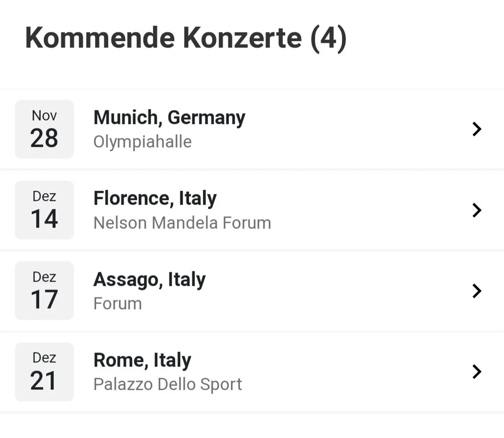Tap the Nelson Mandela Forum venue name
This screenshot has height=438, width=504.
tap(182, 223)
